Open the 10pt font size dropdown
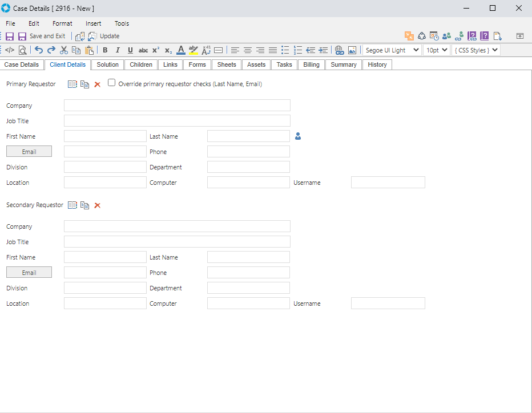Viewport: 532px width, 413px height. [x=437, y=50]
